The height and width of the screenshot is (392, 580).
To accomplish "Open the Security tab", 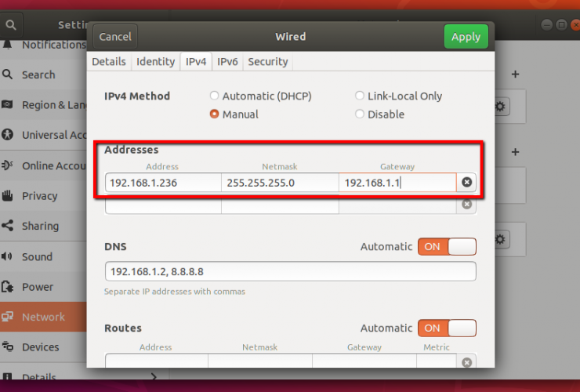I will [267, 62].
